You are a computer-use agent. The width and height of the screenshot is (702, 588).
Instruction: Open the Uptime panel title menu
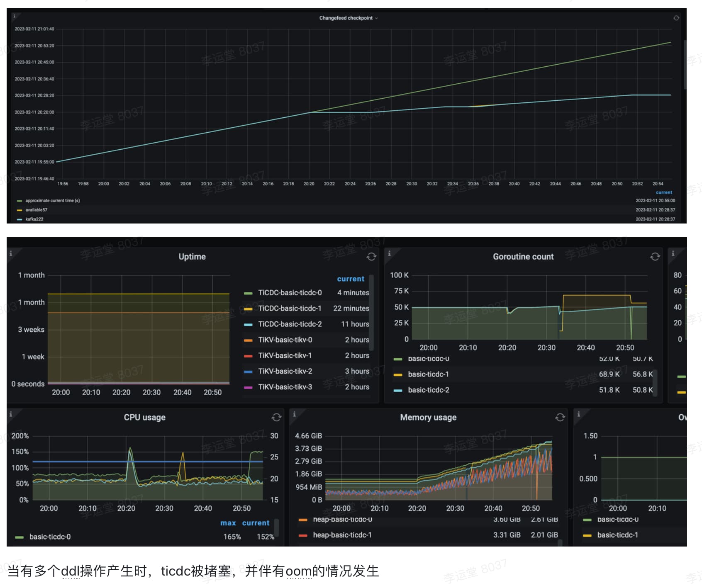(x=192, y=257)
